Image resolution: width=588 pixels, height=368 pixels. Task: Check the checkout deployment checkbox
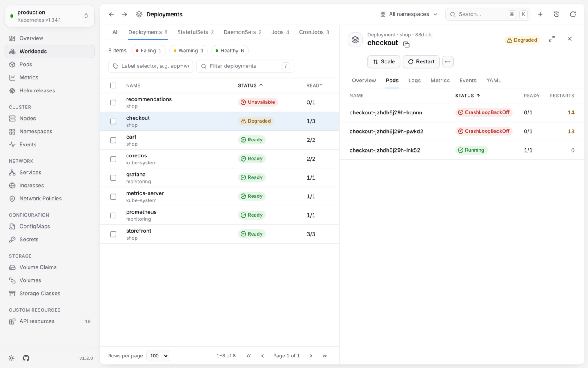(x=113, y=121)
